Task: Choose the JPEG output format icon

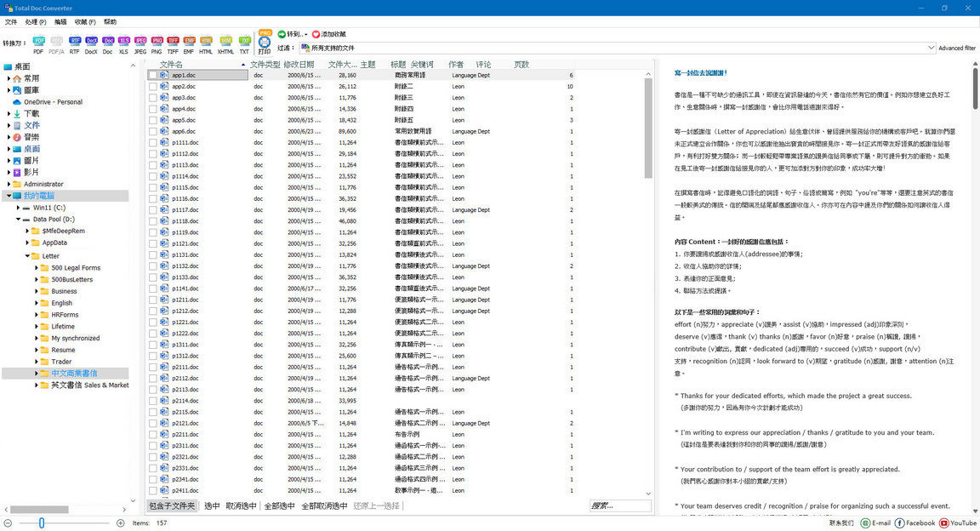Action: click(x=140, y=40)
